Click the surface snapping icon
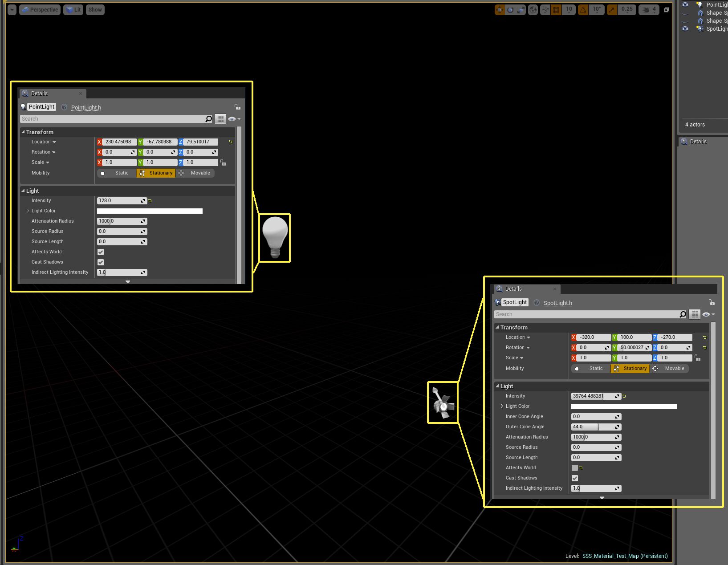 point(545,10)
